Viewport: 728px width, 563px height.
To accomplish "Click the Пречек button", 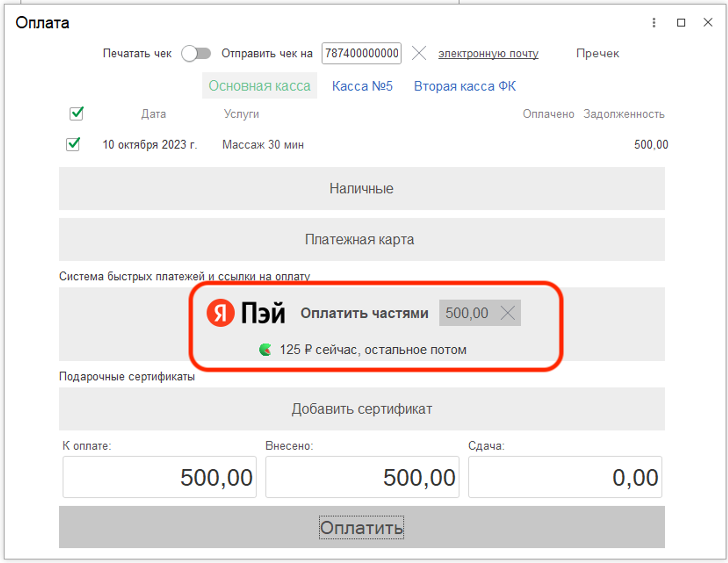I will coord(597,53).
